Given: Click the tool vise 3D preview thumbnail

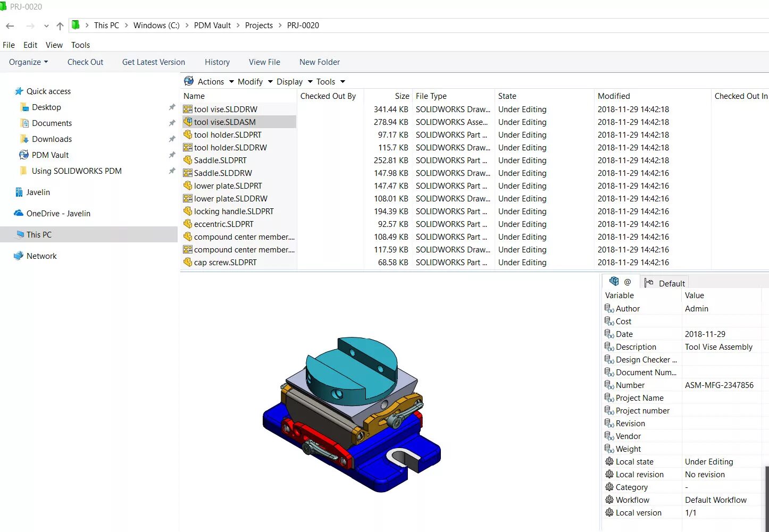Looking at the screenshot, I should [x=352, y=414].
